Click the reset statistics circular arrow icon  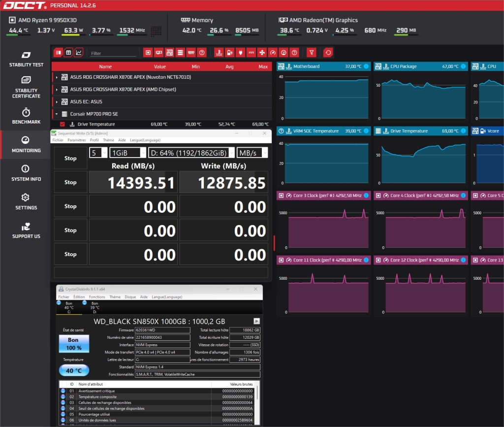click(328, 52)
